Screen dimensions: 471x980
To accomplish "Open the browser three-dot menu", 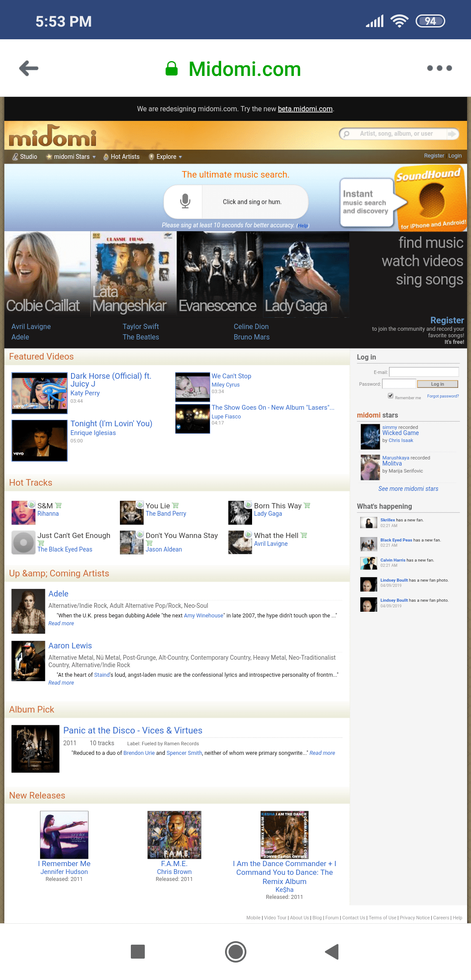I will click(439, 68).
